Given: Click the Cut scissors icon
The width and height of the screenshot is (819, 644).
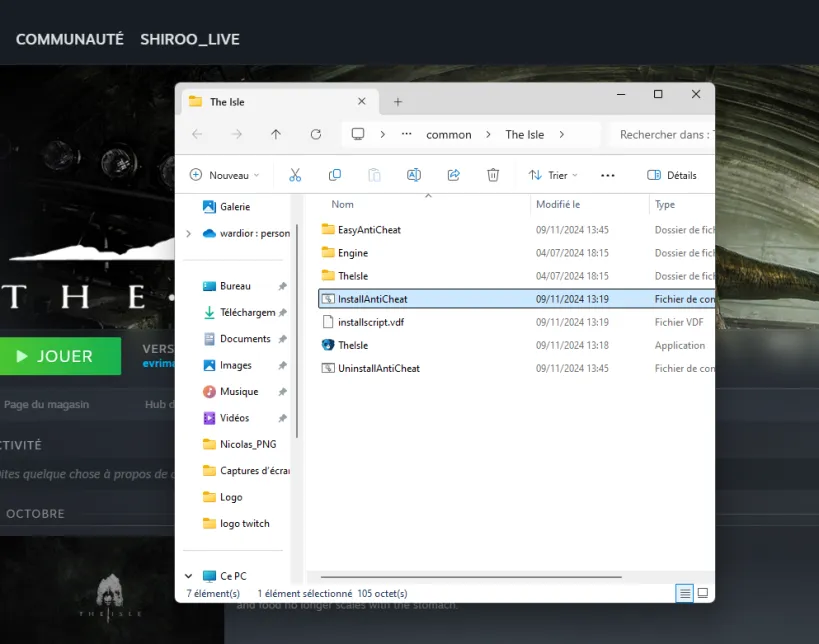Looking at the screenshot, I should [x=295, y=175].
